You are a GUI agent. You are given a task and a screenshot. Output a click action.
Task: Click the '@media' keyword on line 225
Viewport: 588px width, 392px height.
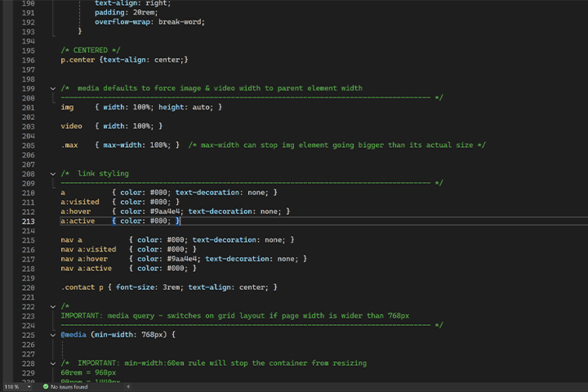point(73,335)
